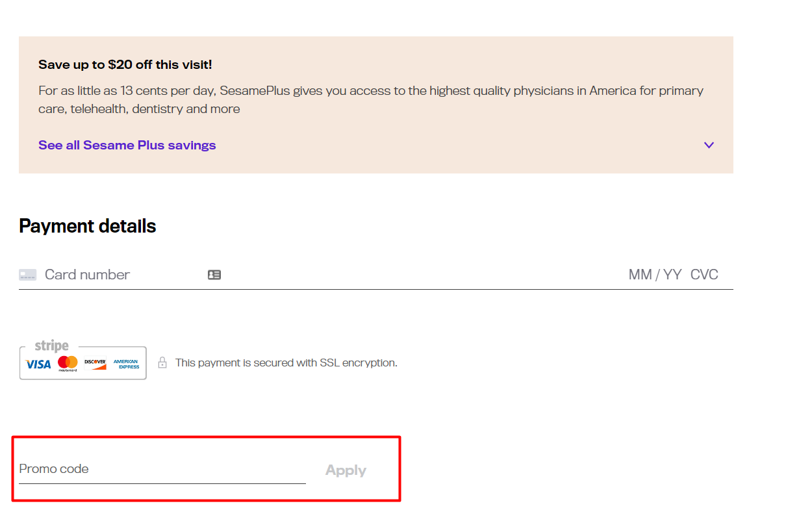Image resolution: width=812 pixels, height=523 pixels.
Task: Click the Apply promo code button
Action: pos(346,470)
